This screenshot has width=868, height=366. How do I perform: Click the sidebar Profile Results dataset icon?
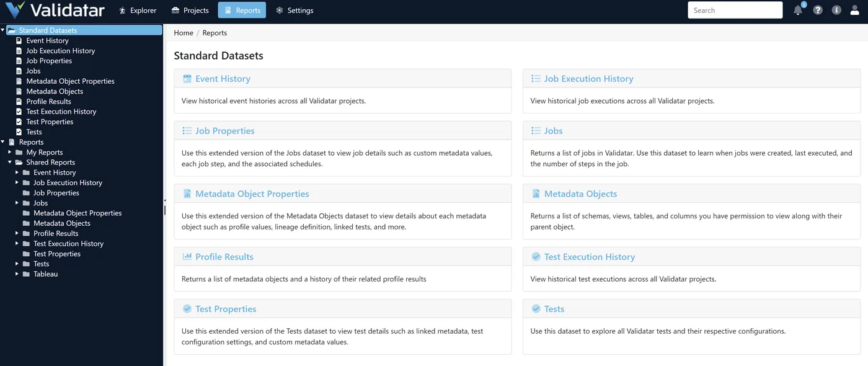(19, 101)
